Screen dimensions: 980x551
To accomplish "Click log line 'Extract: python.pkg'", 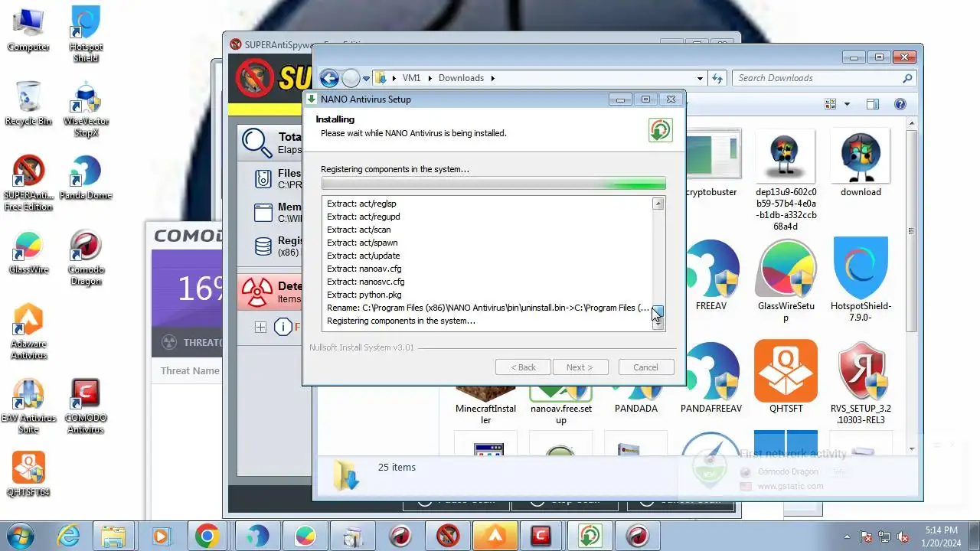I will pyautogui.click(x=364, y=295).
